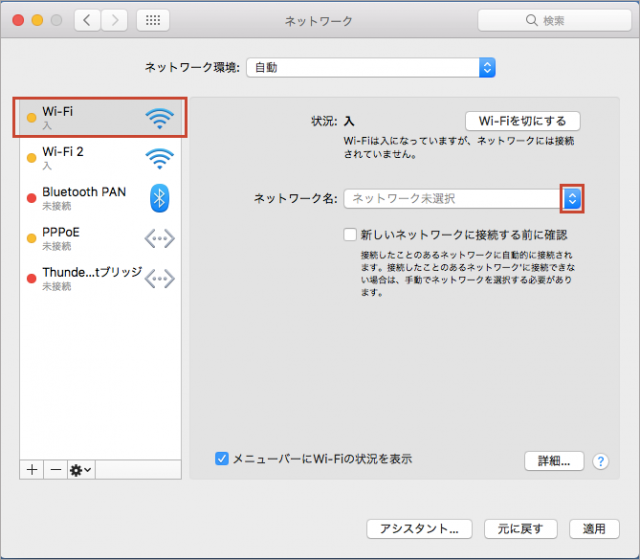This screenshot has width=640, height=560.
Task: Open help with the question mark button
Action: pos(601,461)
